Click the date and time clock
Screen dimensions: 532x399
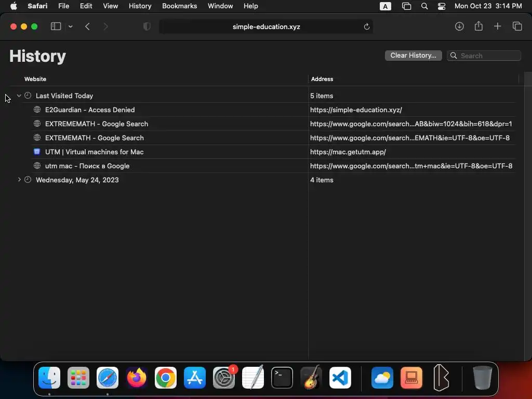coord(488,6)
